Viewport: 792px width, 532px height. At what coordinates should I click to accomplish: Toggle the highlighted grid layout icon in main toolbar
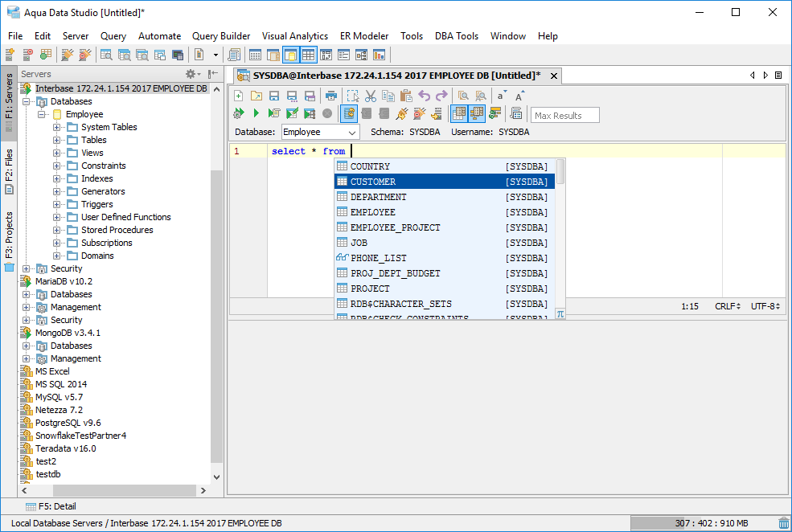[x=308, y=55]
